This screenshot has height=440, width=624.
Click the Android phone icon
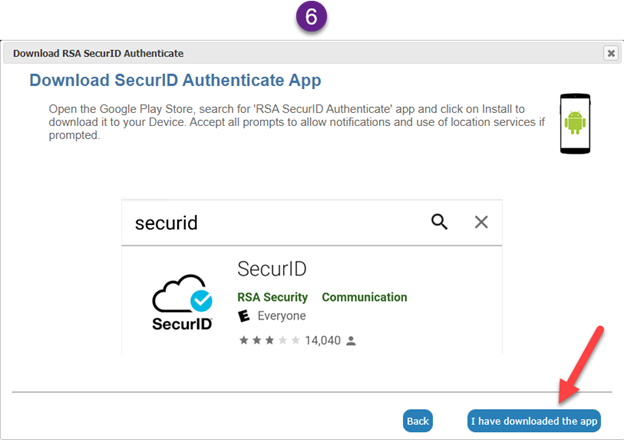click(x=574, y=127)
